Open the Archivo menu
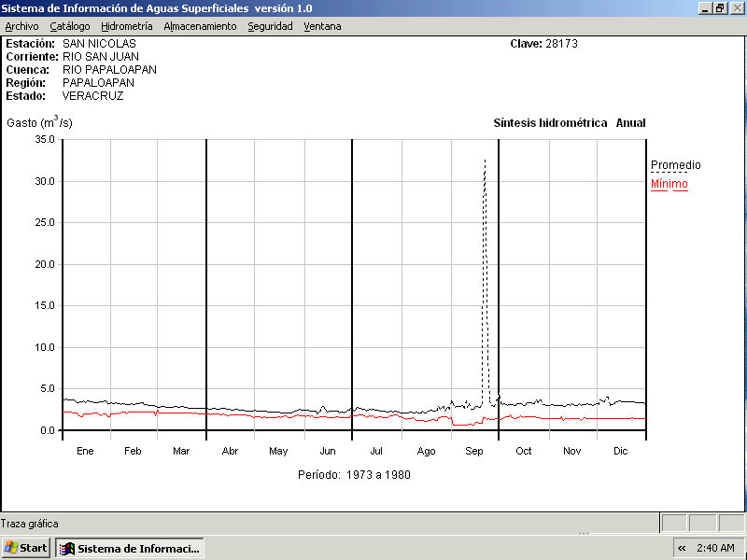 (22, 26)
